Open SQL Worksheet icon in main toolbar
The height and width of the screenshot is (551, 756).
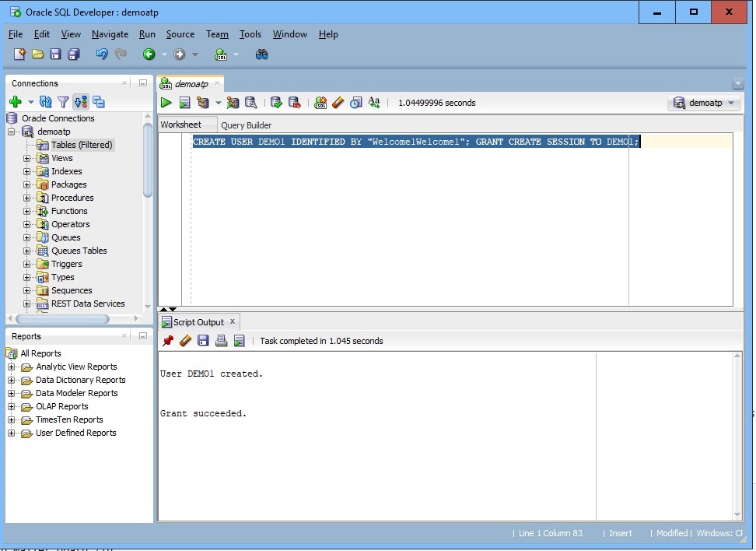(221, 54)
